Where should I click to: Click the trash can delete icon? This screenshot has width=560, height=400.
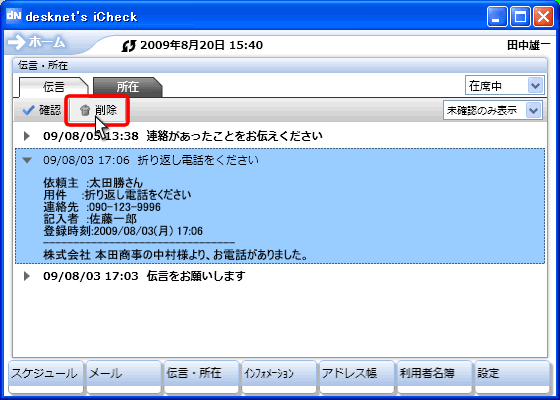click(x=85, y=110)
